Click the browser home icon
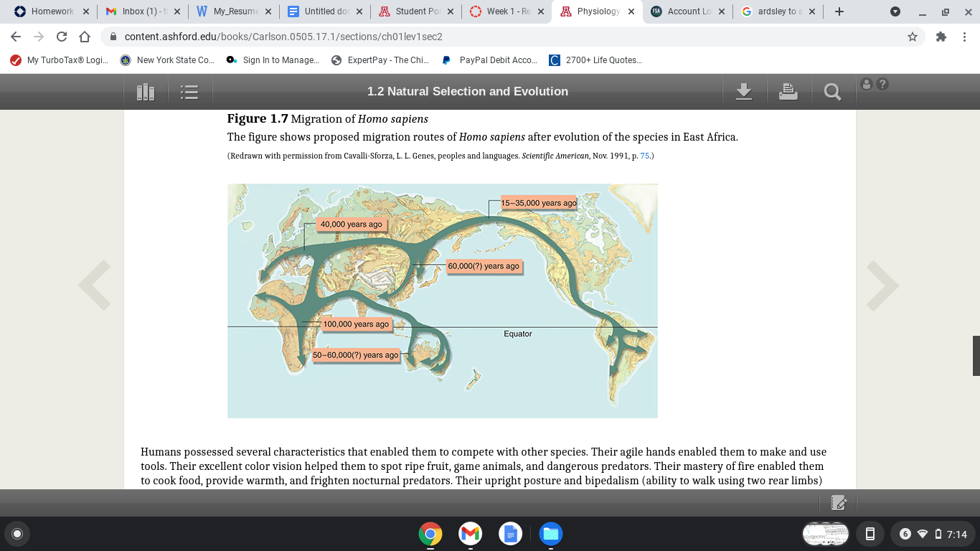980x551 pixels. (85, 37)
